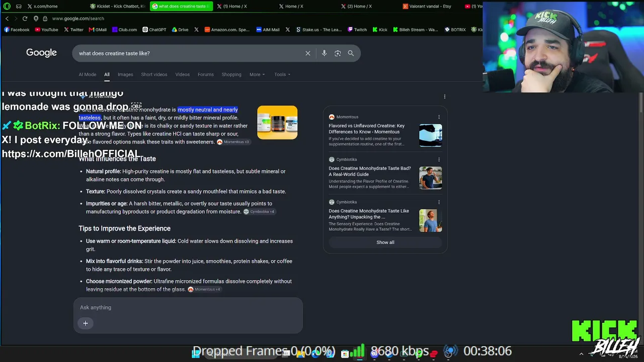Open Google Lens image search icon
The image size is (644, 362).
[338, 53]
